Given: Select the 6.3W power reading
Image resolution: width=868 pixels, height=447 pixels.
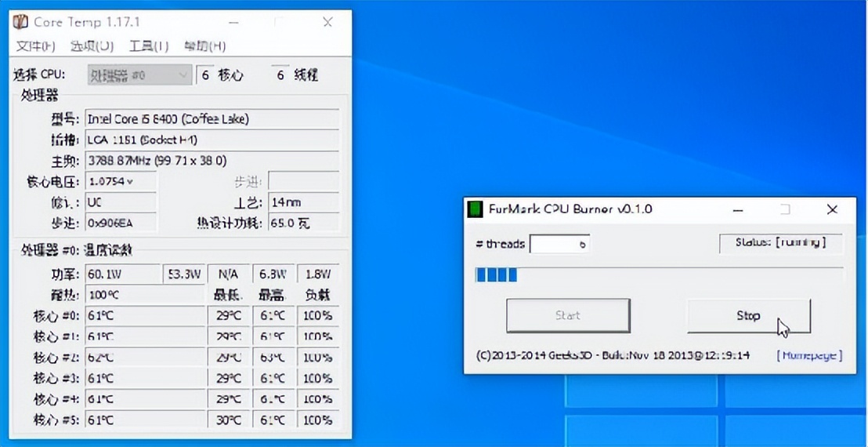Looking at the screenshot, I should pos(273,274).
